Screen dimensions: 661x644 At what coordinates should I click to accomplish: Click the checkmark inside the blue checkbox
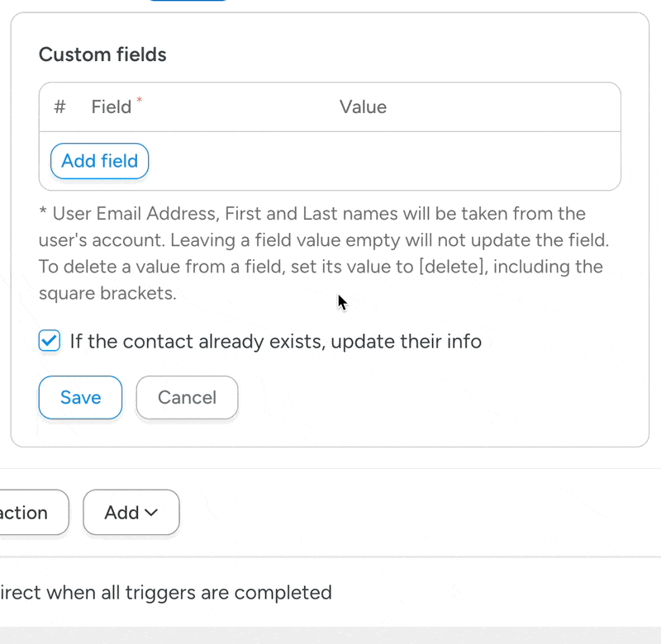click(x=50, y=340)
